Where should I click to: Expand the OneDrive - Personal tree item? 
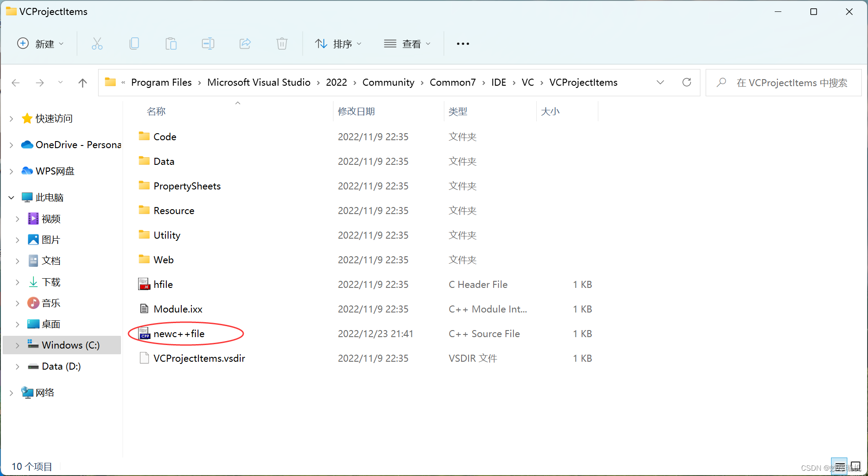click(11, 144)
